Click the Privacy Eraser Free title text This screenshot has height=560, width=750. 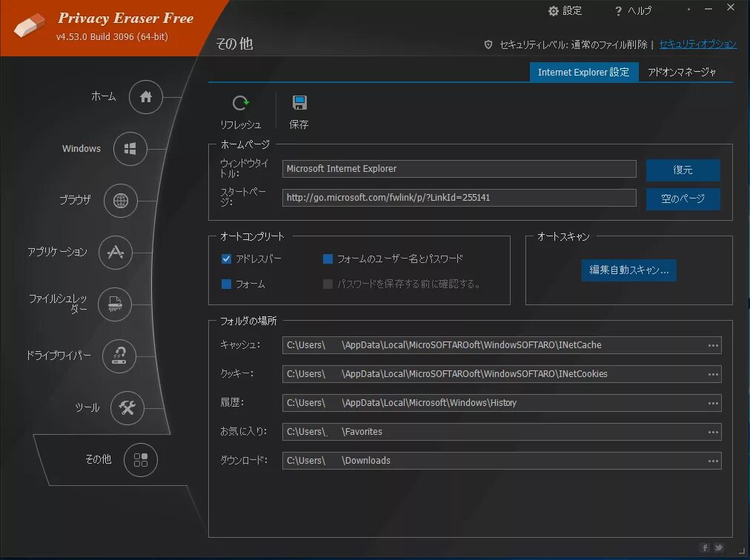tap(126, 19)
